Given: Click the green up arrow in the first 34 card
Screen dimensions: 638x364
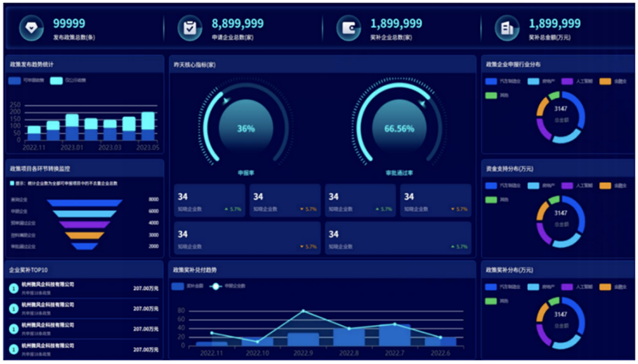Looking at the screenshot, I should pyautogui.click(x=226, y=209).
